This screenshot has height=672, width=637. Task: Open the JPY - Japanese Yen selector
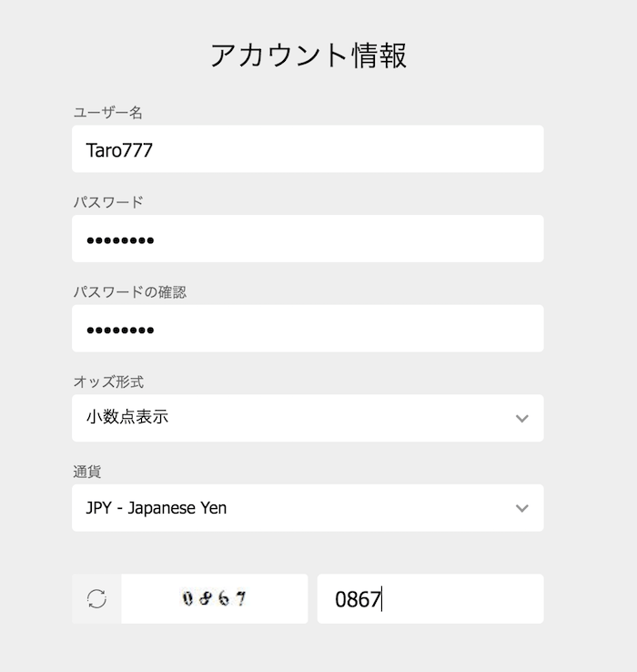pyautogui.click(x=291, y=508)
